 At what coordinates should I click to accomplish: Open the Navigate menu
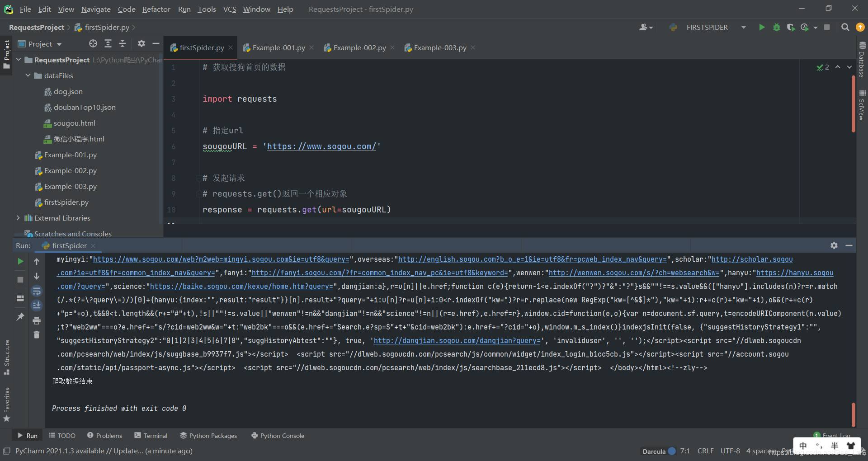96,9
